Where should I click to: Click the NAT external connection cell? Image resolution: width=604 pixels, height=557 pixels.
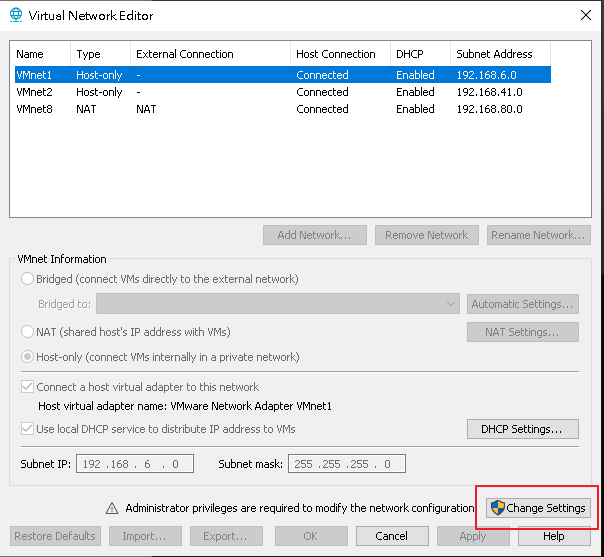click(x=146, y=109)
